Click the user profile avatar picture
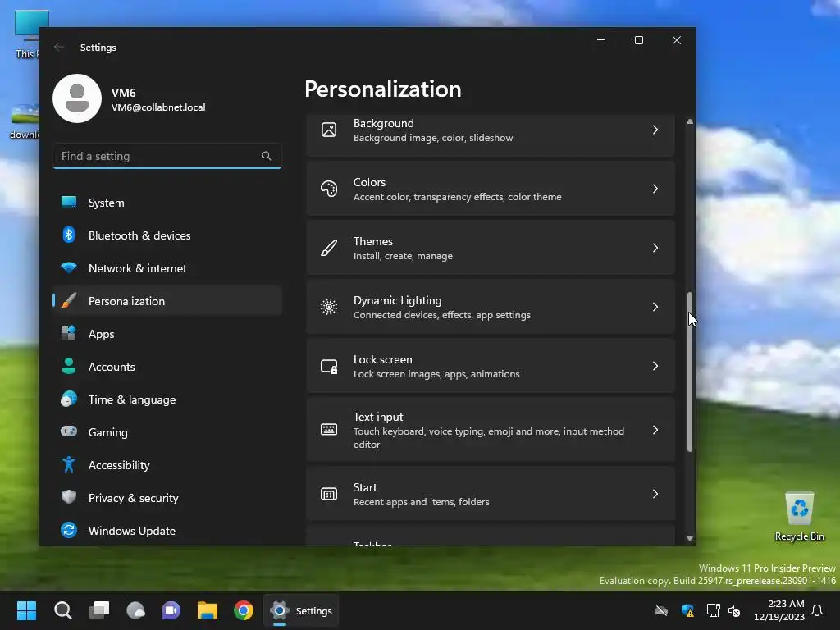Viewport: 840px width, 630px height. [77, 98]
